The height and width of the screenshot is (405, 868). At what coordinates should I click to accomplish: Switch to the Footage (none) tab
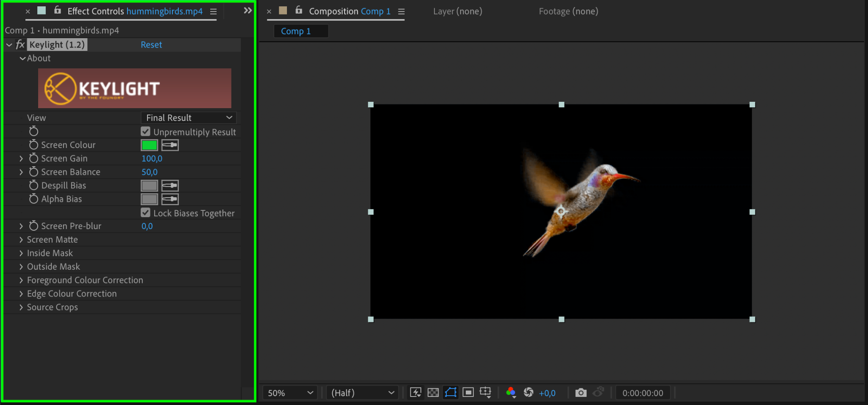[x=568, y=11]
